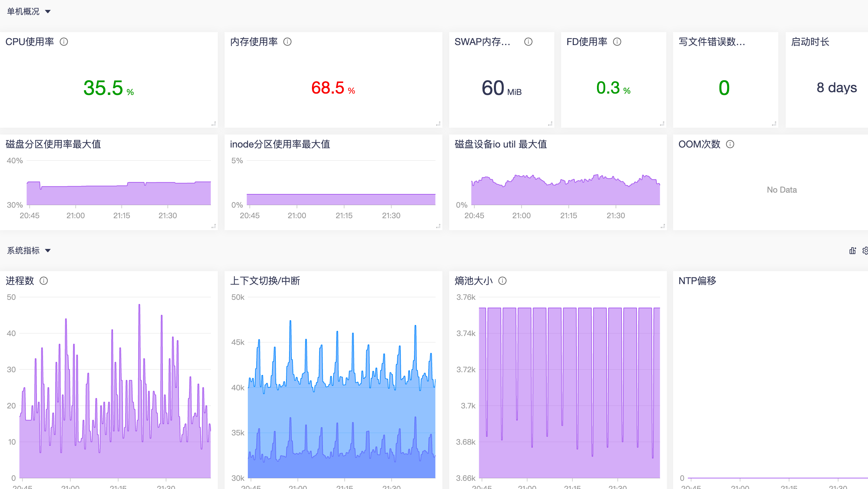Image resolution: width=868 pixels, height=489 pixels.
Task: Click the 21:00 tick in 磁盘分区使用率最大值 chart
Action: pyautogui.click(x=75, y=215)
